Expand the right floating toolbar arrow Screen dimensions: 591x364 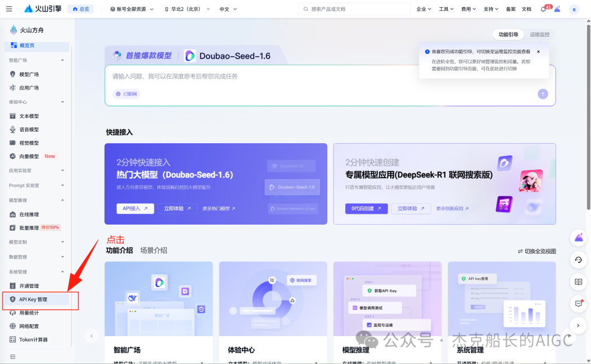(578, 325)
